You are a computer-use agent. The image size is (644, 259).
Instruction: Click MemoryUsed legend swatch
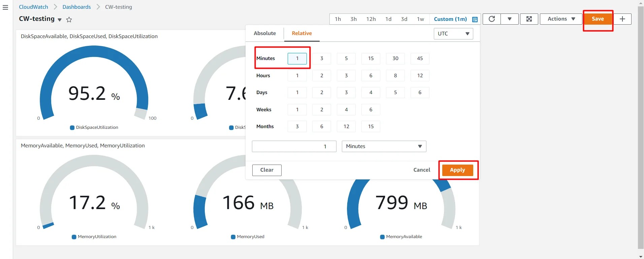(233, 237)
